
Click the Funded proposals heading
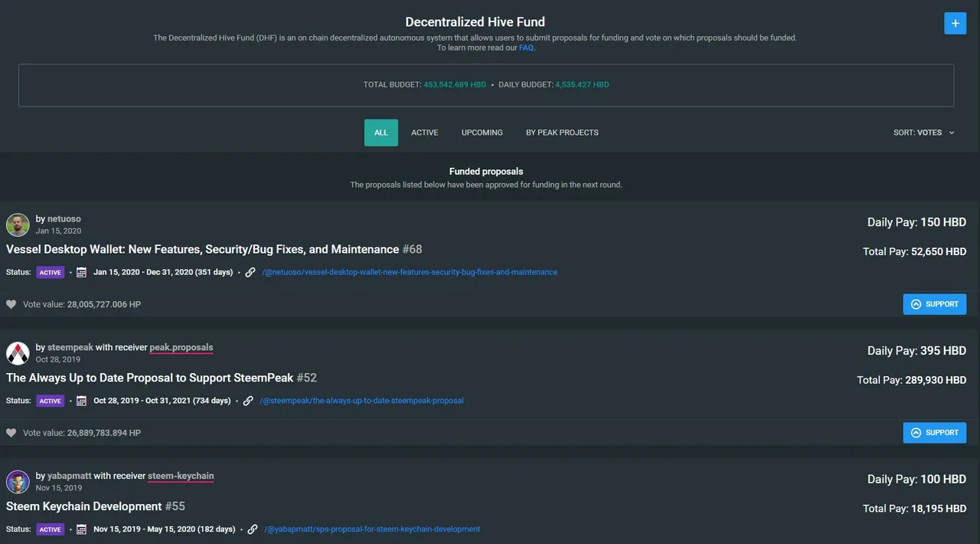click(486, 172)
